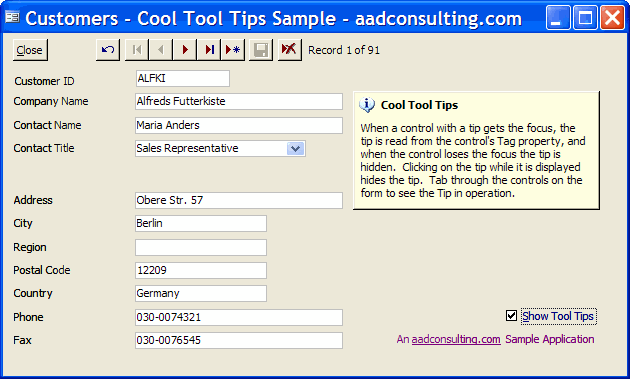This screenshot has width=630, height=379.
Task: Expand the Contact Title dropdown arrow
Action: tap(296, 149)
